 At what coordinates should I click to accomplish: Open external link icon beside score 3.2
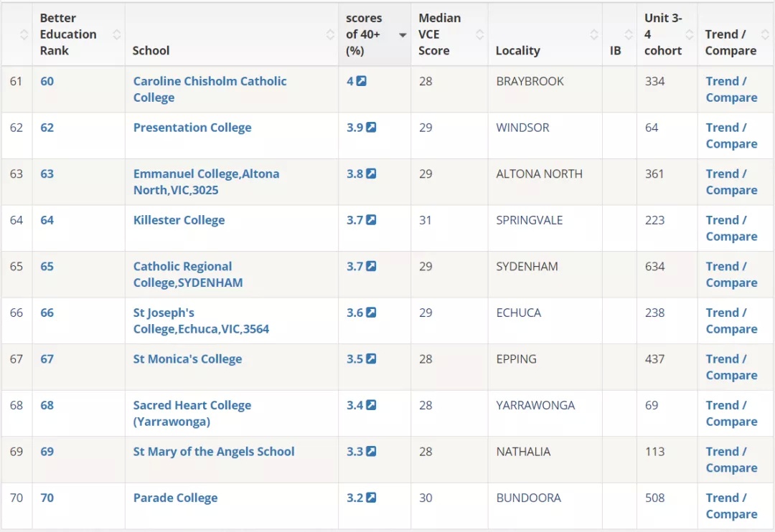point(371,498)
